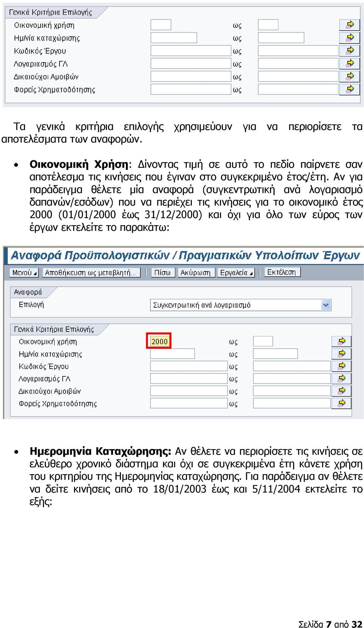Select the Οικονομική χρήση field containing 2000

click(159, 341)
